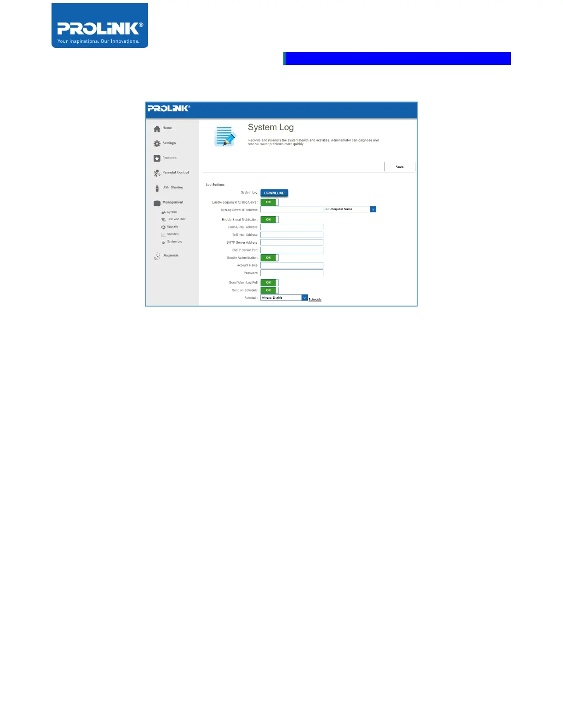Open the Parental Control menu item
This screenshot has width=563, height=728.
coord(176,172)
